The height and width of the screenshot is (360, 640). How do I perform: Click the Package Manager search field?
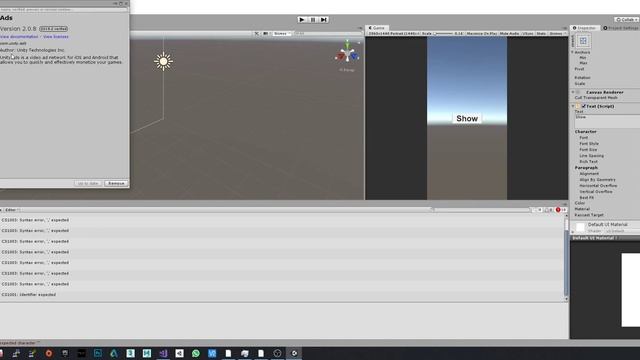click(x=63, y=9)
